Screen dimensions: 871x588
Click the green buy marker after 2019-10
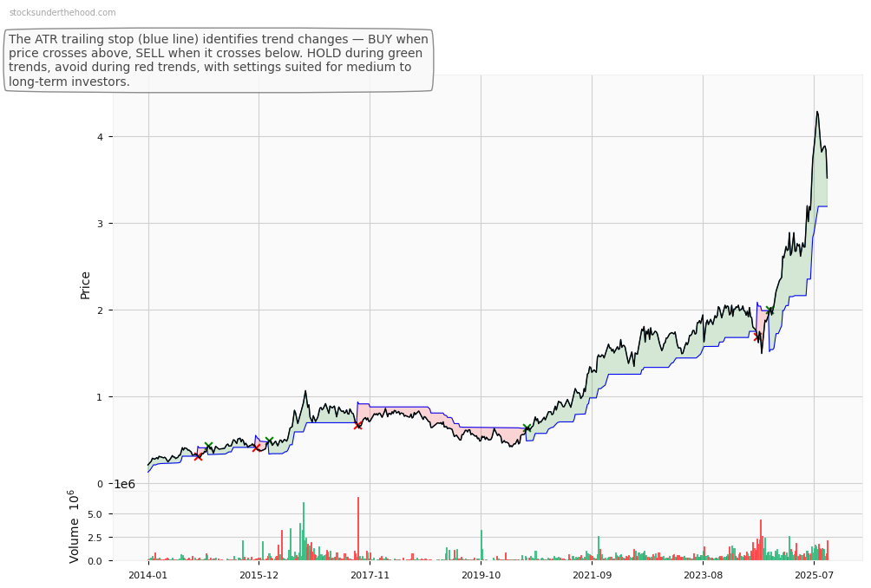[527, 428]
